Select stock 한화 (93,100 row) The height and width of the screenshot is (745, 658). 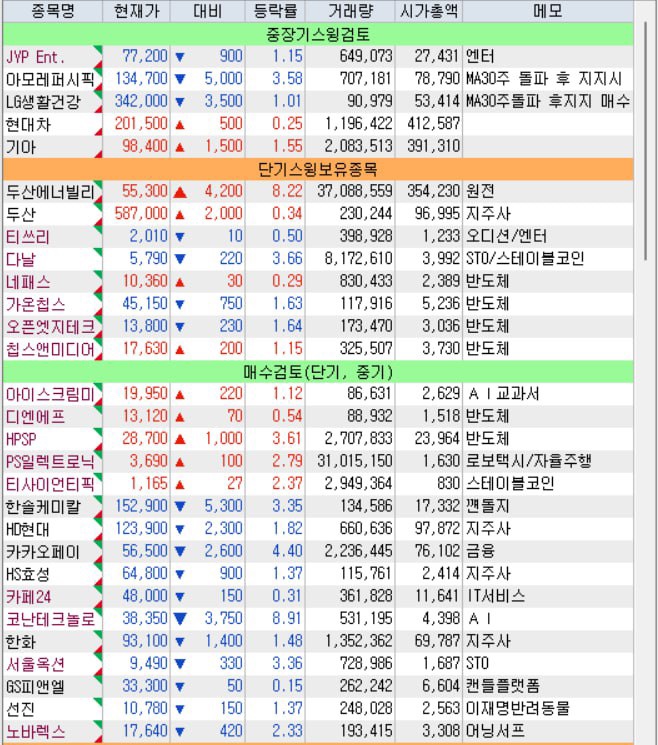pos(52,641)
